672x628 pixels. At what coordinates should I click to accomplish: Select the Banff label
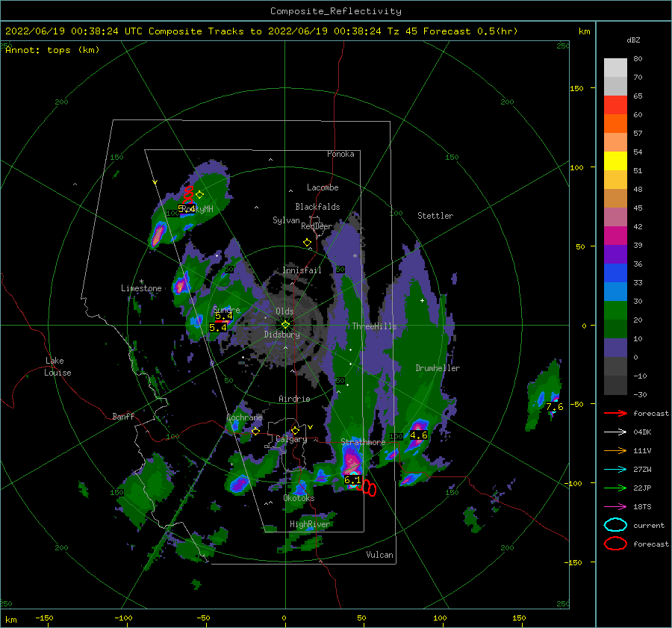(123, 417)
